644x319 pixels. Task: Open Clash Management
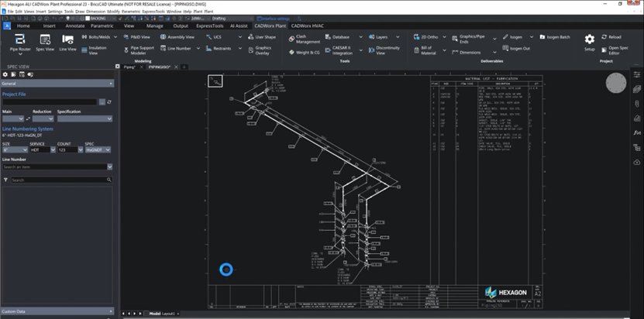305,39
